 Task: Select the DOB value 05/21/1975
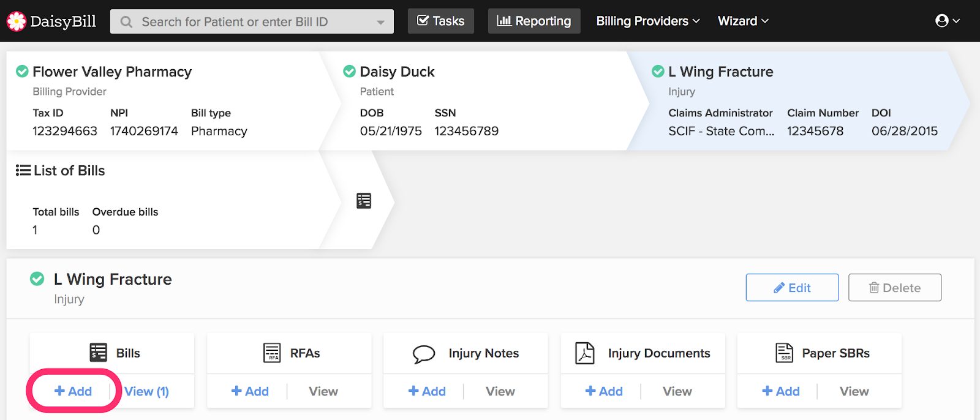[x=391, y=131]
